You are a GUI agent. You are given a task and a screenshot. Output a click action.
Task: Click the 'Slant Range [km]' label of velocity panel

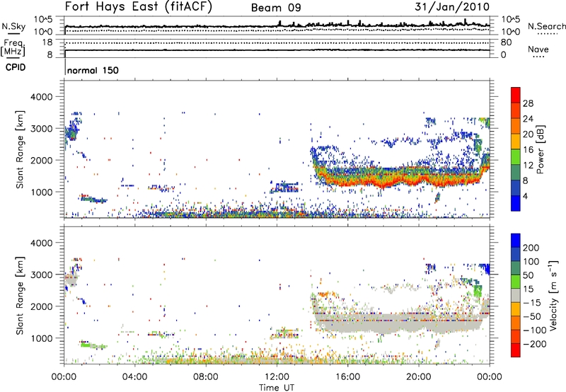pyautogui.click(x=20, y=295)
